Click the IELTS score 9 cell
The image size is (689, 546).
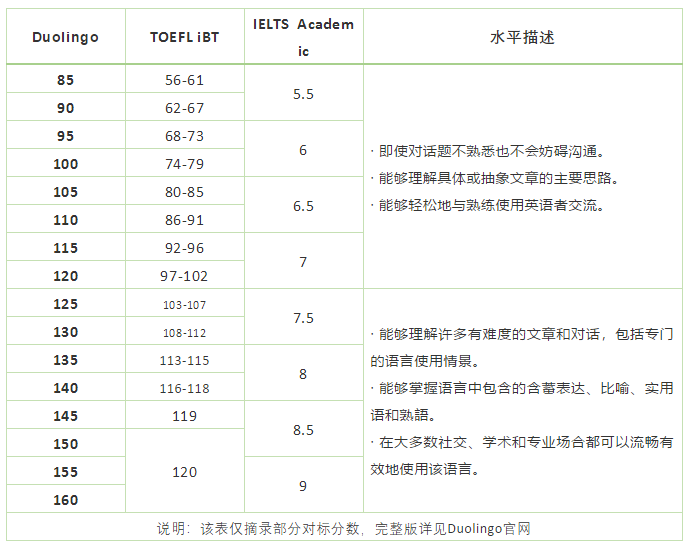coord(304,485)
